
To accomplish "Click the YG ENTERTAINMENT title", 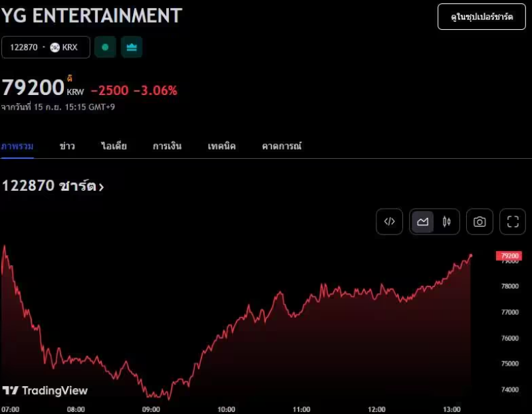I will 92,15.
